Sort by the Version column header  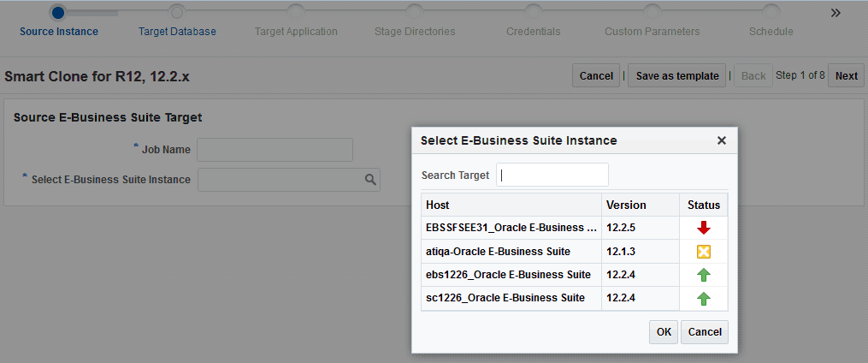[x=641, y=205]
